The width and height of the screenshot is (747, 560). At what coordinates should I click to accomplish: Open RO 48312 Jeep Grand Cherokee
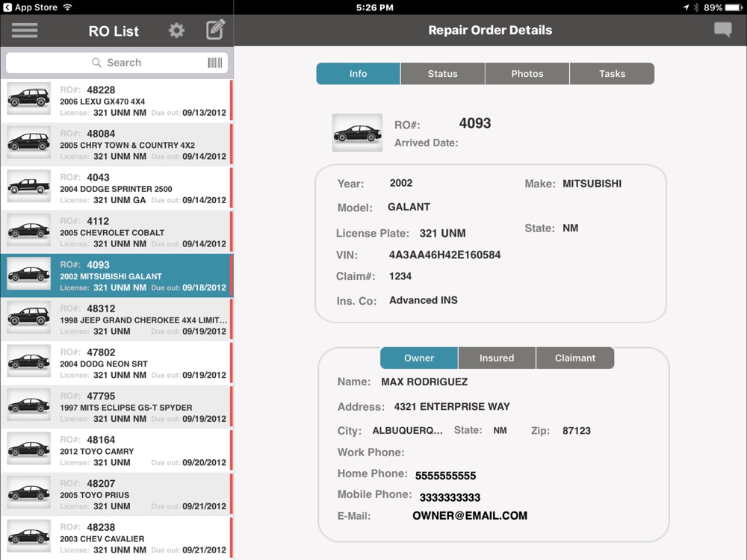[x=117, y=320]
